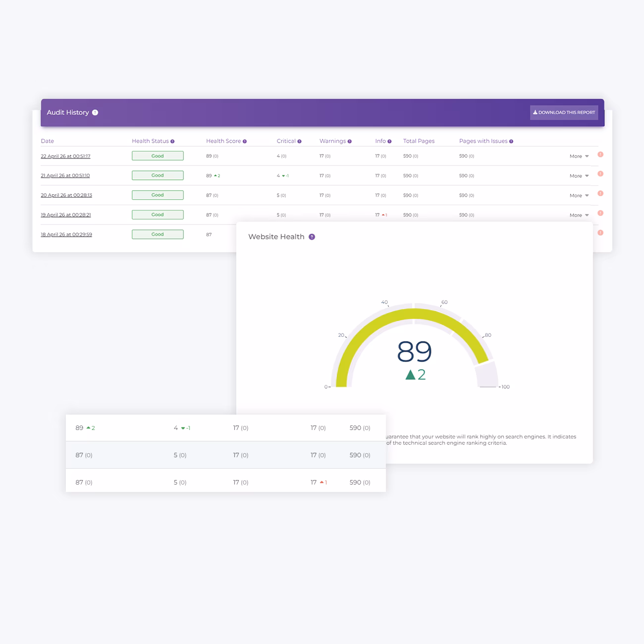
Task: Click info icon beside Critical column
Action: coord(299,142)
